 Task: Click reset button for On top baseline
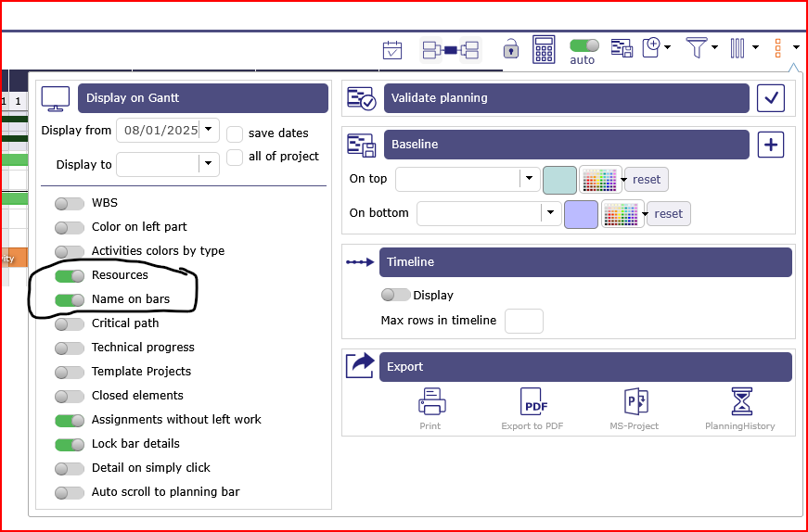[x=647, y=180]
